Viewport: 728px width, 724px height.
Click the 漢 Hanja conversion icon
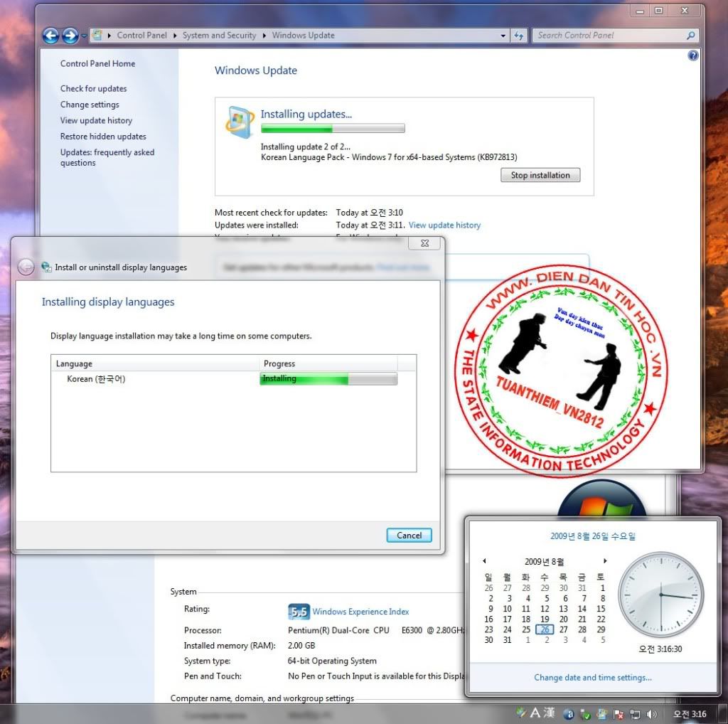[x=549, y=713]
